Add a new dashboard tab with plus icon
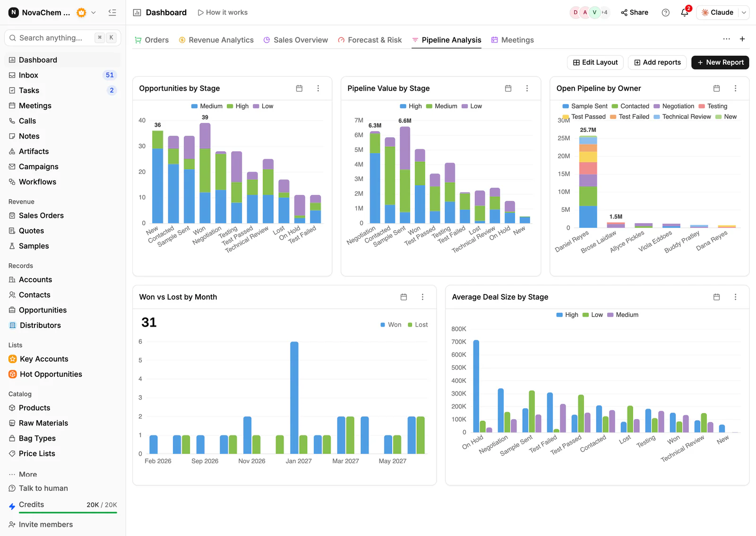Viewport: 756px width, 536px height. click(x=742, y=39)
